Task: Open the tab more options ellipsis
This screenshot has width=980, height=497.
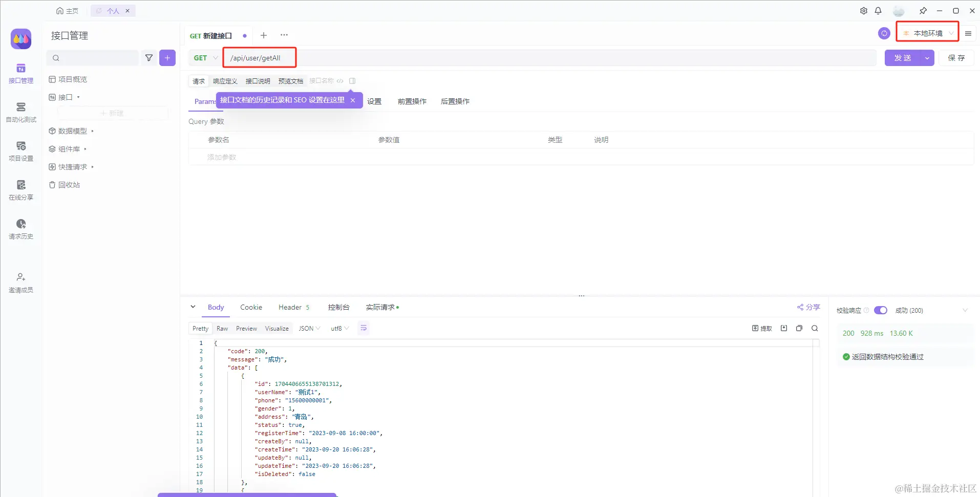Action: tap(284, 35)
